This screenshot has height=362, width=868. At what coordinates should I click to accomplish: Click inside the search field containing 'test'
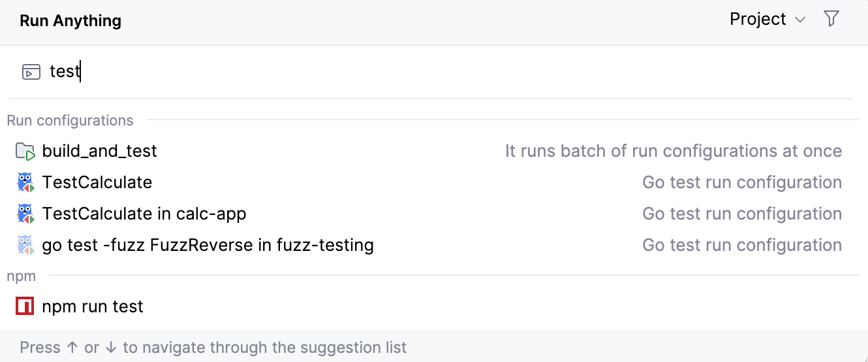click(392, 72)
